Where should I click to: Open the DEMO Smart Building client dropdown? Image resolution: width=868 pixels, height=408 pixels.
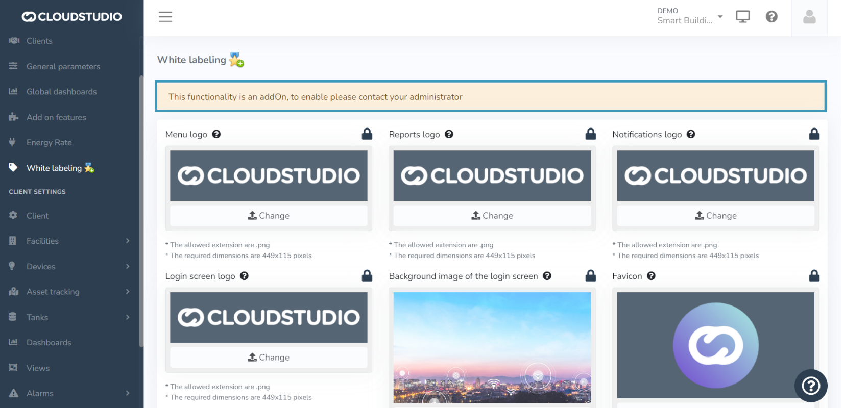pyautogui.click(x=689, y=16)
